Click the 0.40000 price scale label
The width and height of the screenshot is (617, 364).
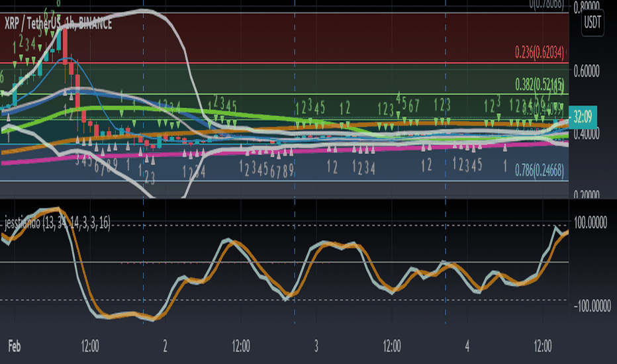pyautogui.click(x=587, y=134)
